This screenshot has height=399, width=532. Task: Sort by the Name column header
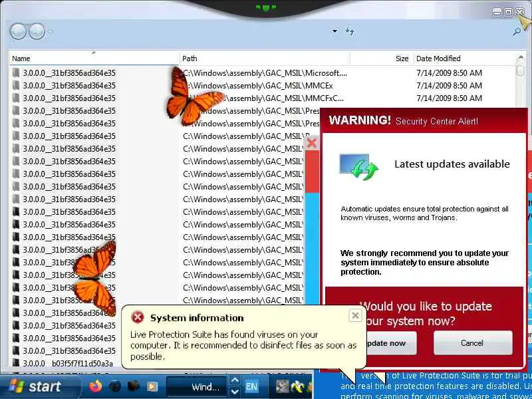point(94,59)
